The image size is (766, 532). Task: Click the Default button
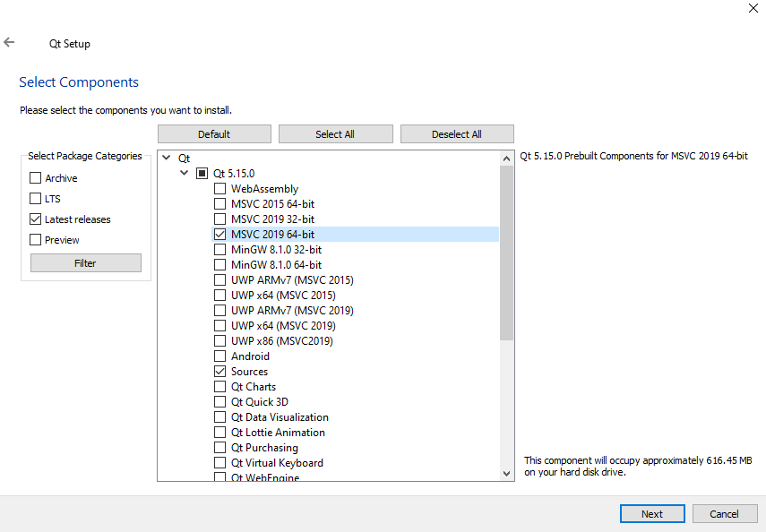(x=214, y=133)
